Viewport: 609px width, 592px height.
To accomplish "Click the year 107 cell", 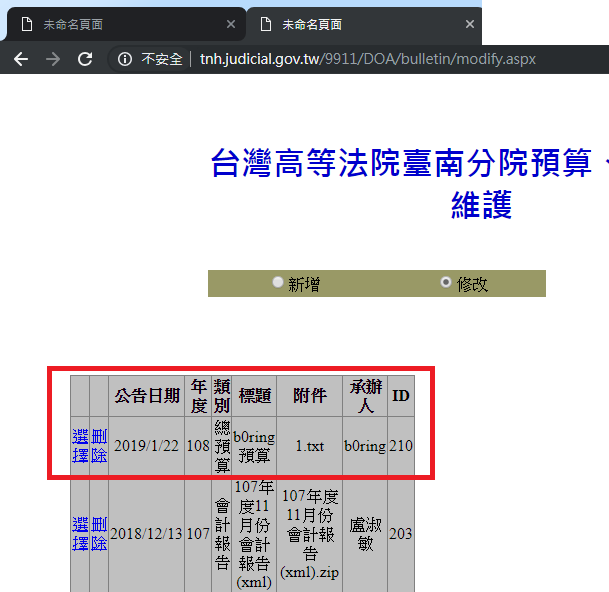I will tap(198, 534).
